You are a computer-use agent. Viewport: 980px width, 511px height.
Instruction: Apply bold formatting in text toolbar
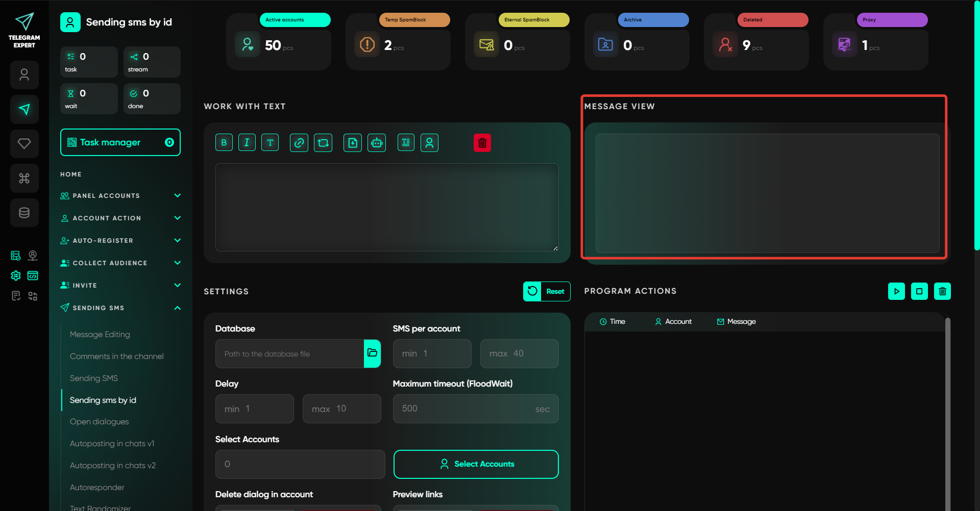pos(224,143)
